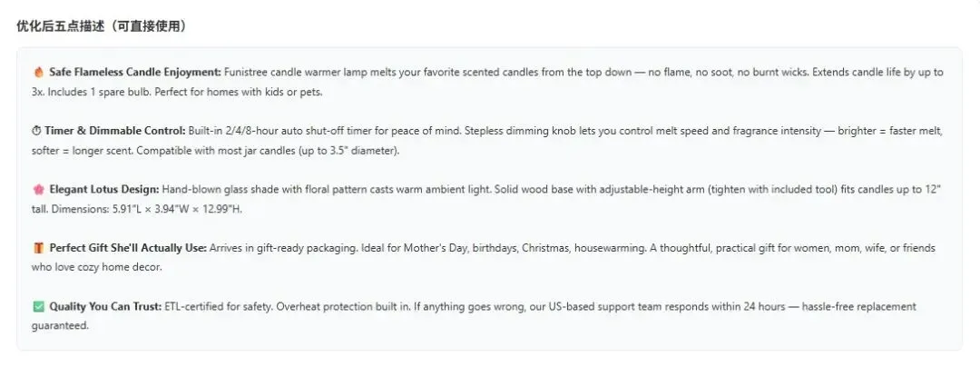Click the pink lotus flower emoji
Image resolution: width=980 pixels, height=367 pixels.
point(39,190)
